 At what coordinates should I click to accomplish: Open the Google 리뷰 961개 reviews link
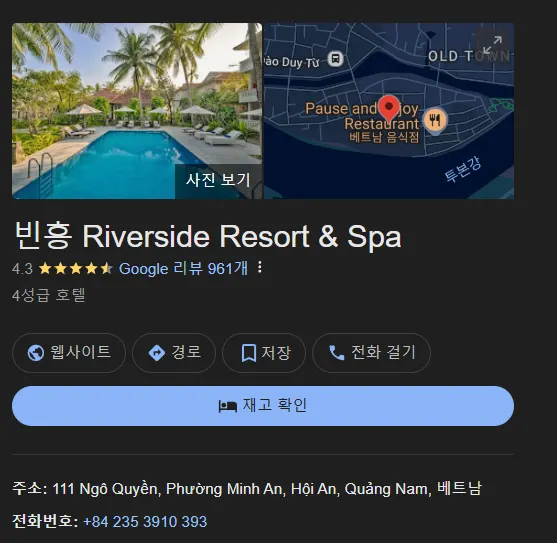183,268
